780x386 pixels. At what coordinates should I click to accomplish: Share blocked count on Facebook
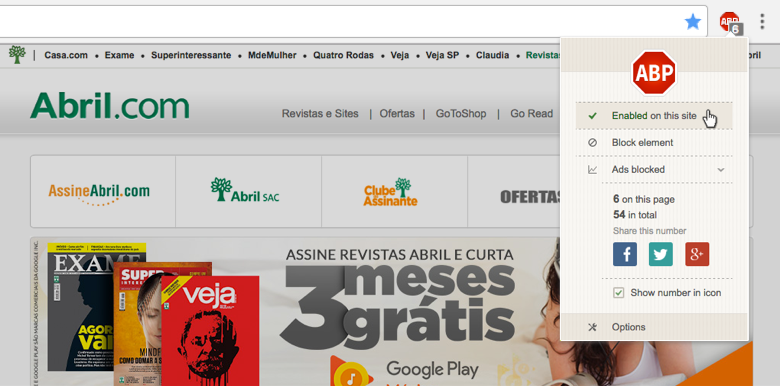(625, 254)
